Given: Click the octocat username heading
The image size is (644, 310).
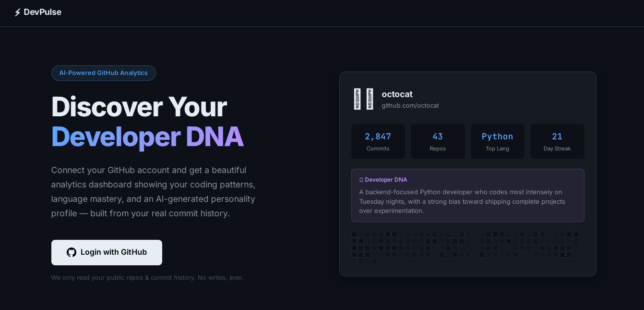Looking at the screenshot, I should coord(397,94).
